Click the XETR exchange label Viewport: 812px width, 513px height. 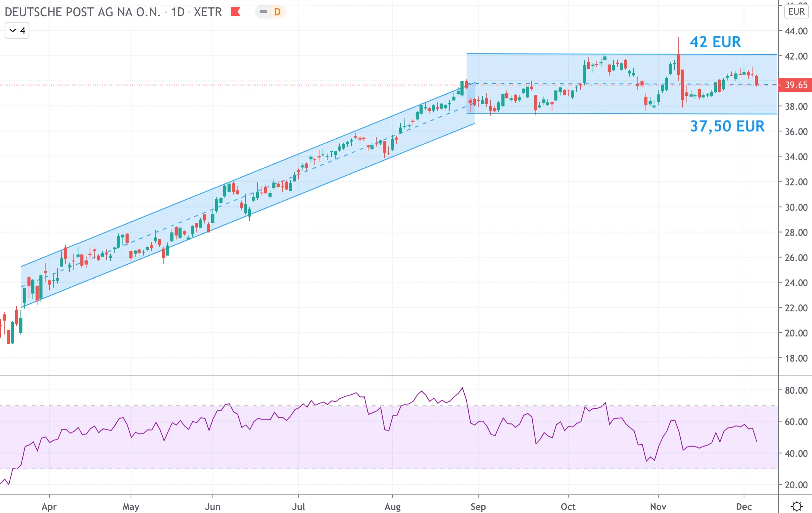coord(208,12)
